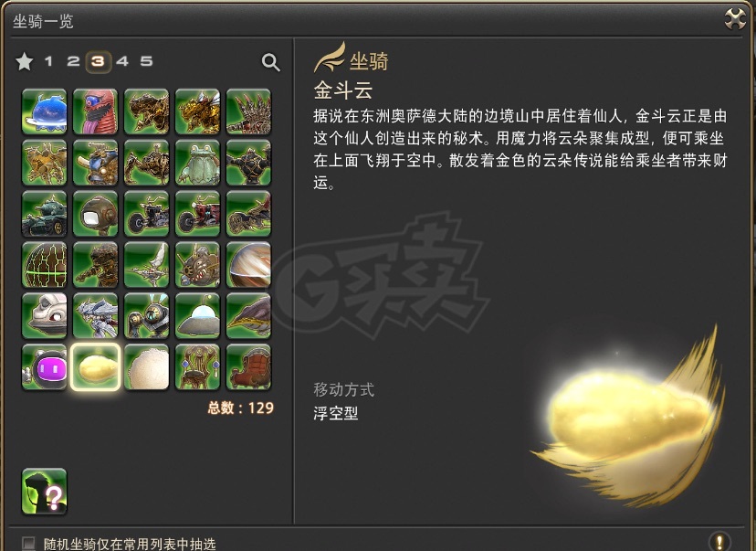
Task: Switch to mount page 4
Action: [x=122, y=61]
